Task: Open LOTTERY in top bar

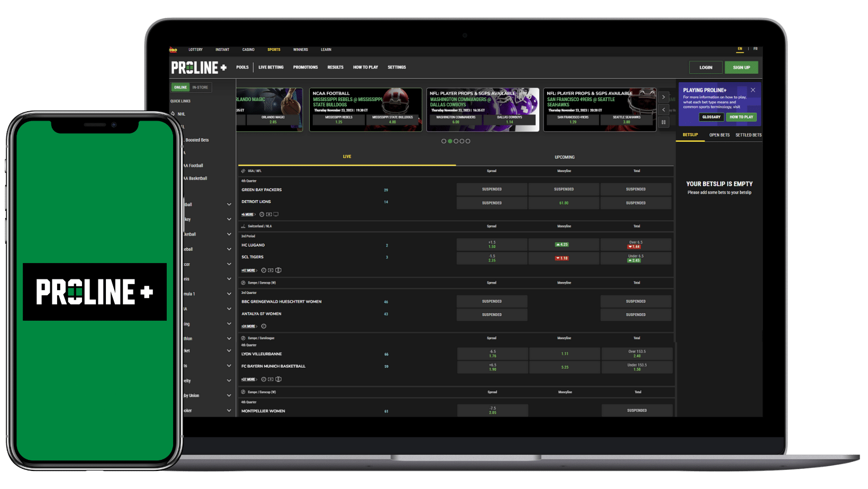Action: [x=195, y=50]
